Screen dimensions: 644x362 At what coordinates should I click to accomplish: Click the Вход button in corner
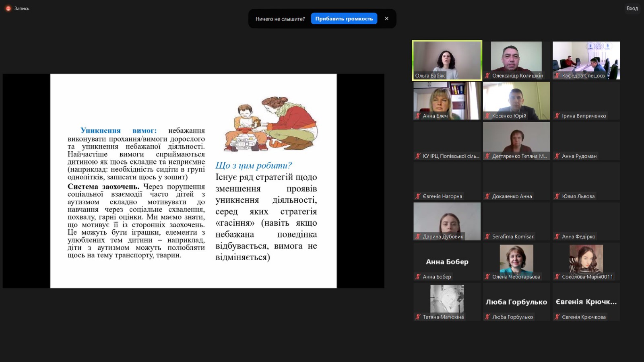coord(632,8)
